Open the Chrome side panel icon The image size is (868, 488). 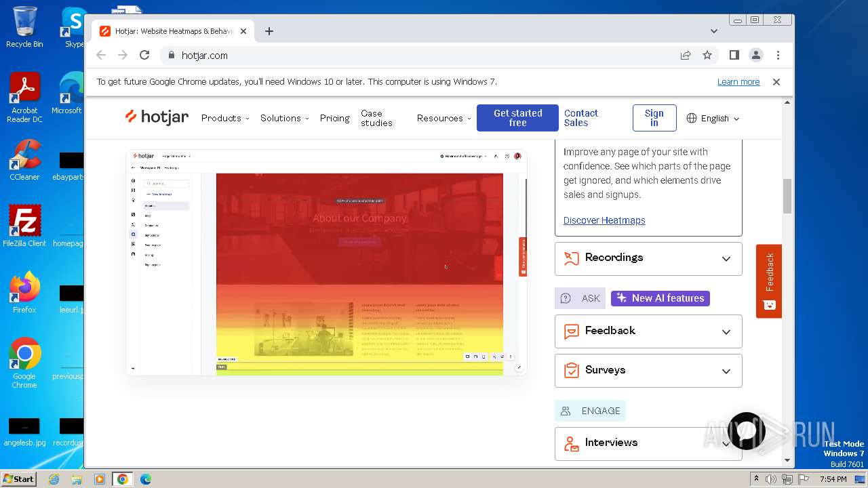734,55
